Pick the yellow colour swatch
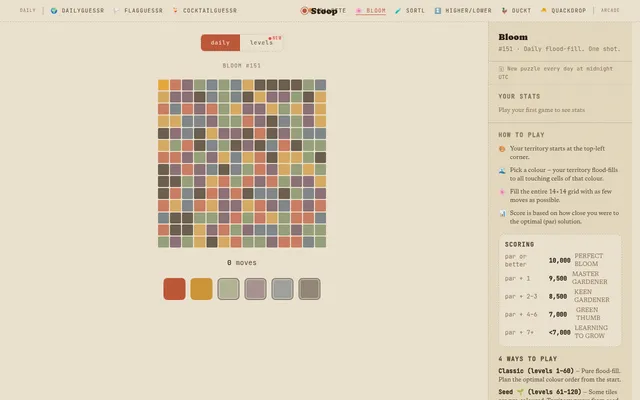This screenshot has height=400, width=640. pyautogui.click(x=201, y=289)
